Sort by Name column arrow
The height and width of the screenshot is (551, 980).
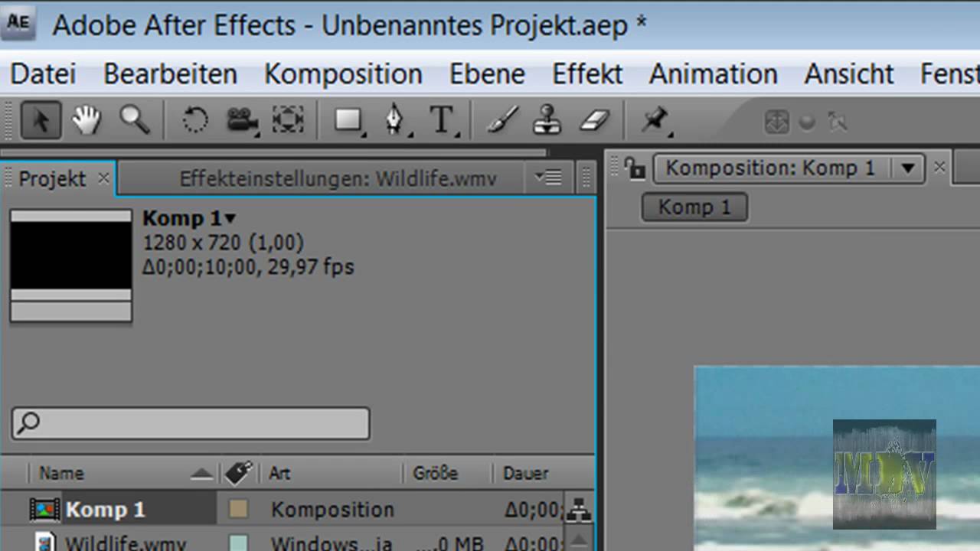201,474
